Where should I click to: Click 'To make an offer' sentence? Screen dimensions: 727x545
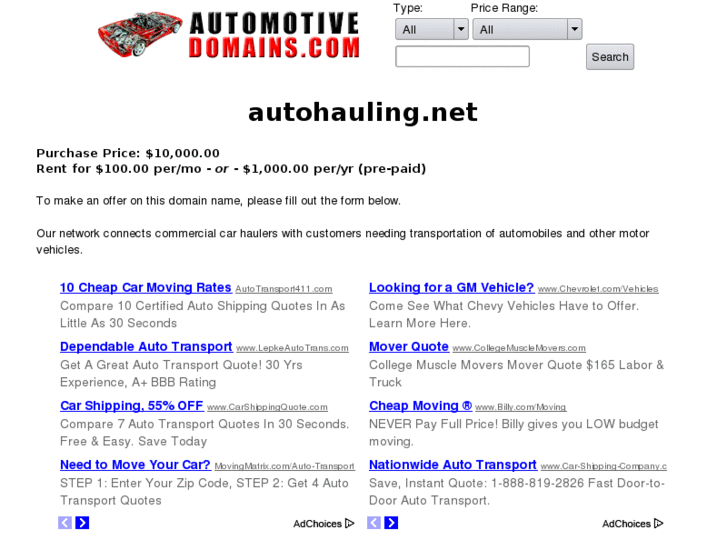(x=218, y=201)
